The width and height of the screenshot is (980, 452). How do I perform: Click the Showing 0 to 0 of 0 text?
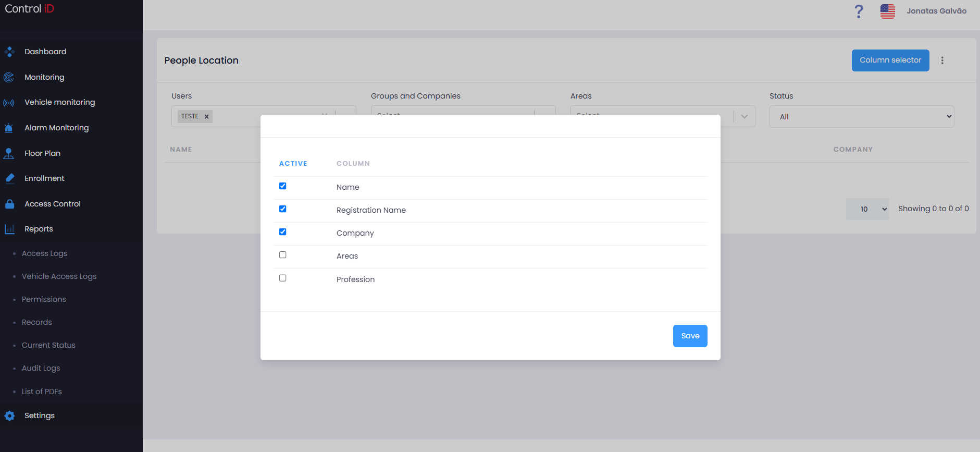pyautogui.click(x=933, y=209)
